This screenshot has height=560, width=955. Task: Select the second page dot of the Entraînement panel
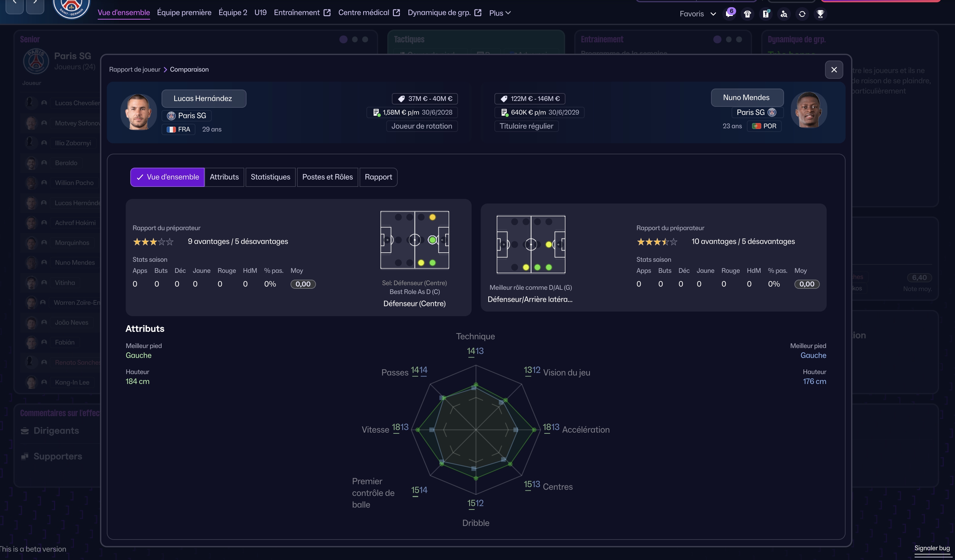click(x=728, y=39)
